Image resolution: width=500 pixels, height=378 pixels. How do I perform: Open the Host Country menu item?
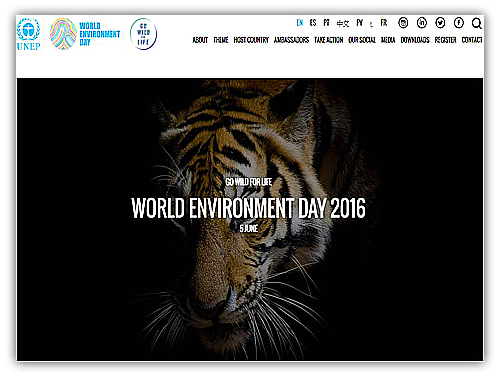click(x=251, y=40)
